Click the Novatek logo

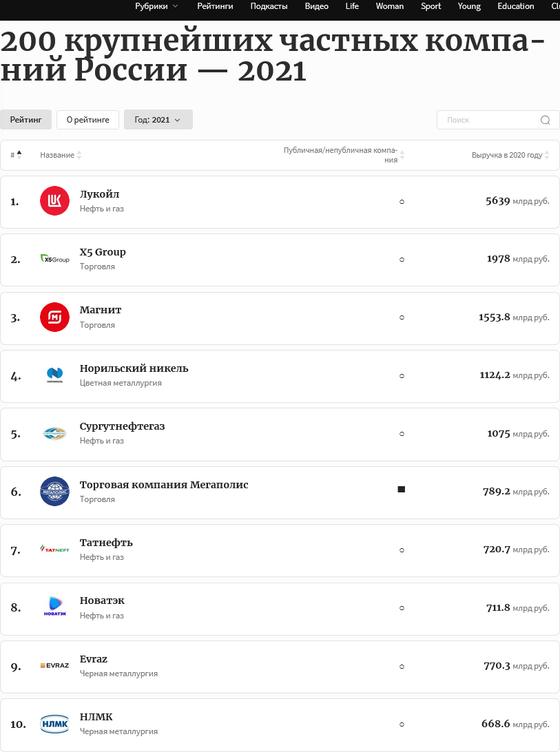point(54,607)
